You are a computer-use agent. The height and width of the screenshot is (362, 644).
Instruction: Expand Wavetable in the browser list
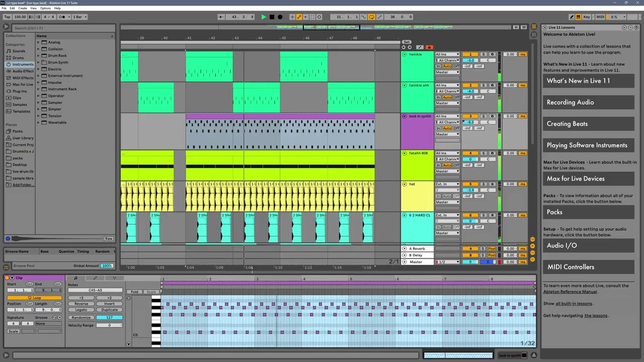[x=38, y=123]
